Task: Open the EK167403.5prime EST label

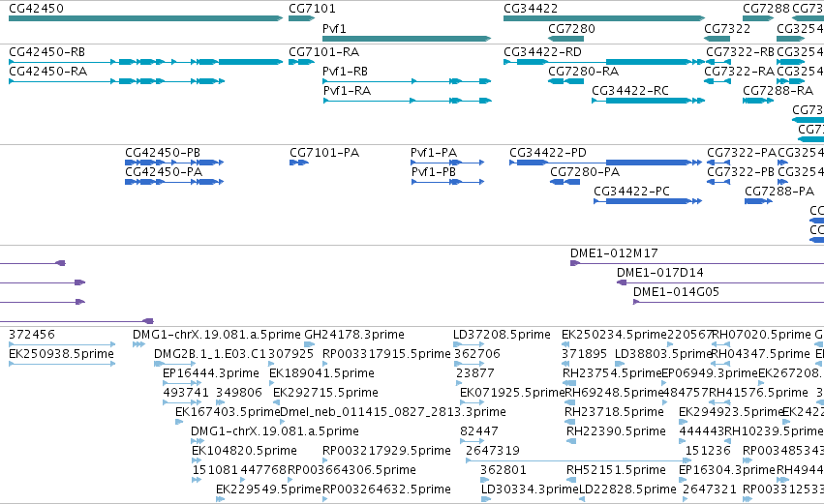Action: click(228, 413)
